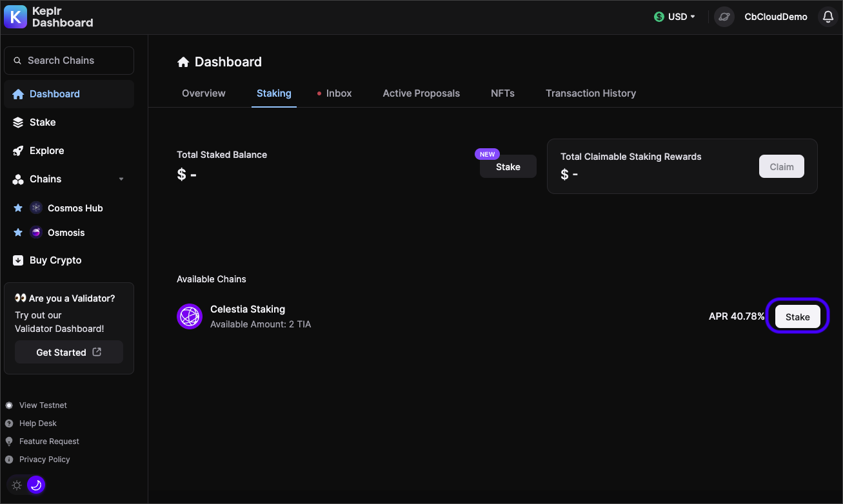Click the Privacy Policy info icon
Image resolution: width=843 pixels, height=504 pixels.
[9, 460]
